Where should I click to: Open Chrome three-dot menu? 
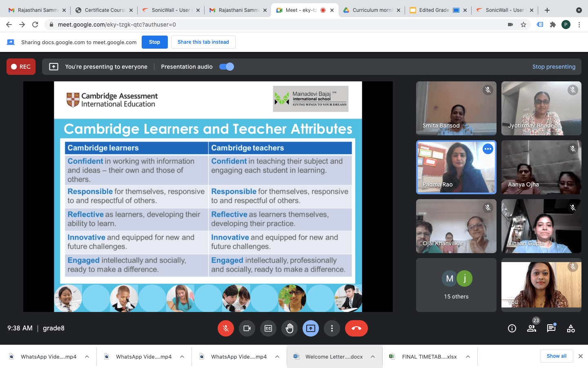coord(579,25)
